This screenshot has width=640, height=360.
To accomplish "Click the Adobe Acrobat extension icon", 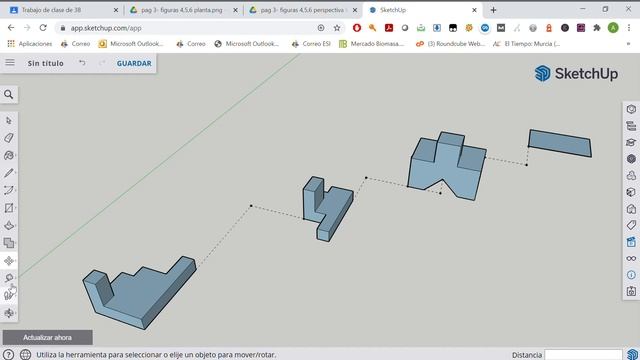I will coord(389,28).
